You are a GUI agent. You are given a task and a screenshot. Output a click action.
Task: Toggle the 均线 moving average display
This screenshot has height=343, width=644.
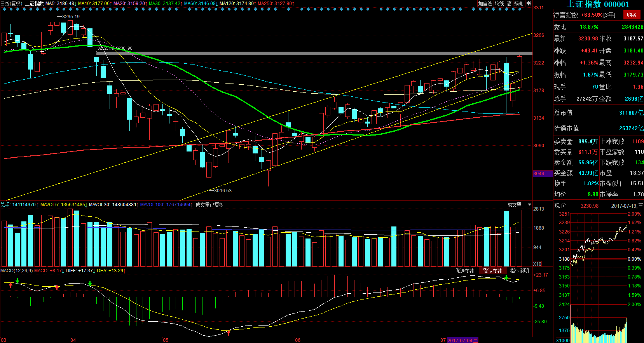click(499, 3)
